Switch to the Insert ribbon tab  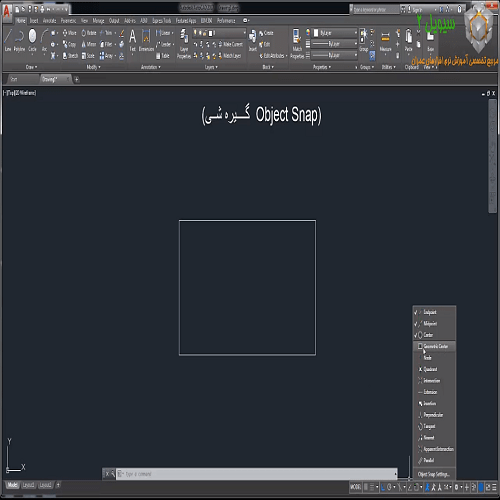pos(34,21)
